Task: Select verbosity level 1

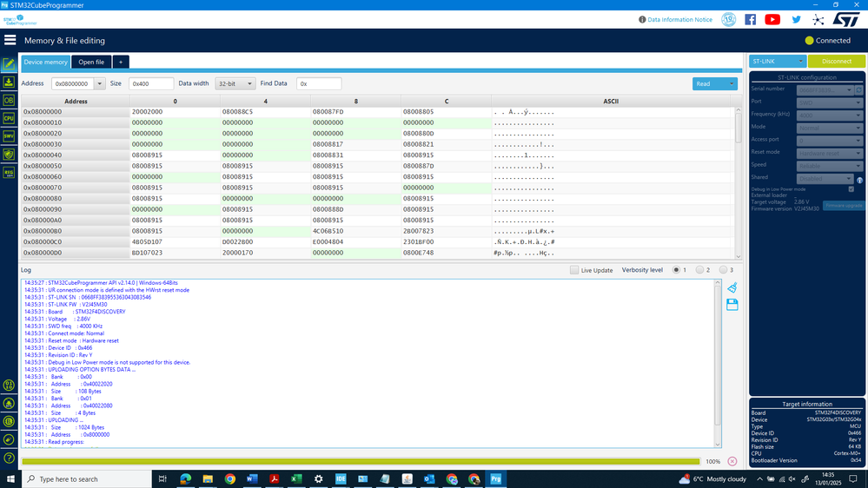Action: click(676, 270)
